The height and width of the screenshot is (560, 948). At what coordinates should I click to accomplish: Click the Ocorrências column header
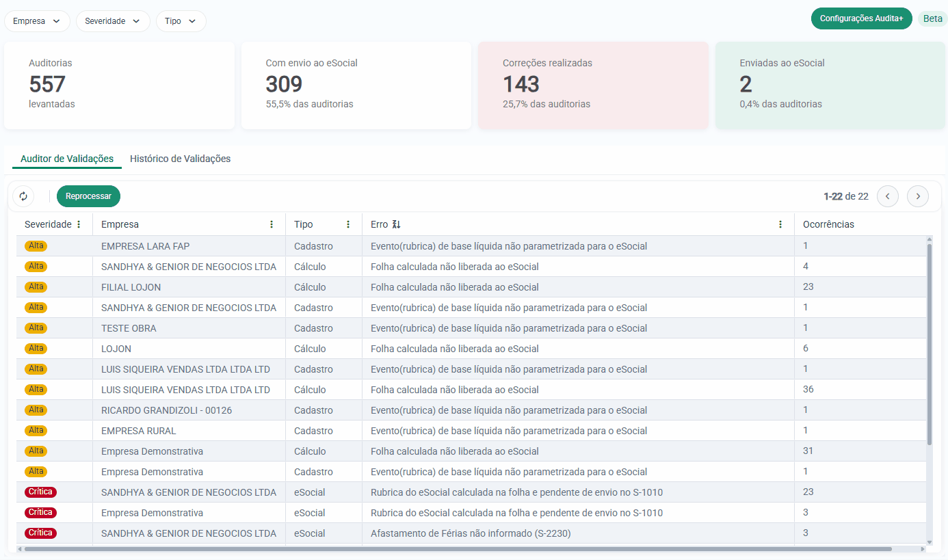click(828, 224)
